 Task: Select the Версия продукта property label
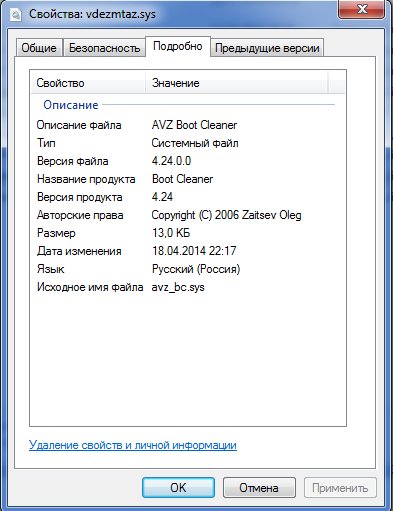pyautogui.click(x=79, y=197)
